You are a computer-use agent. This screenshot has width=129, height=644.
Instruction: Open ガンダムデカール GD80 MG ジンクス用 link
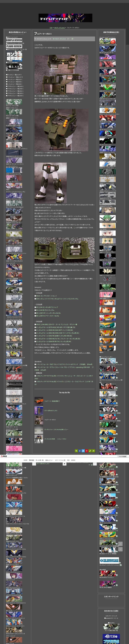coord(54,330)
